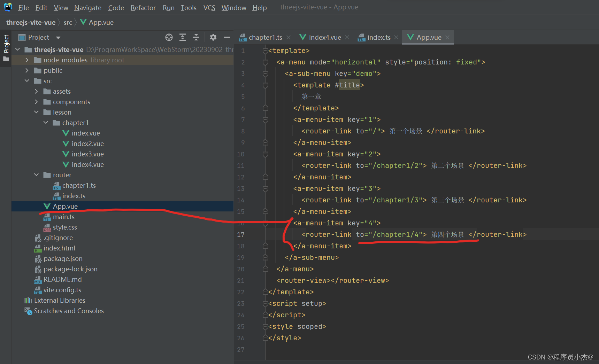
Task: Click the Expand All icon in Project panel
Action: click(x=183, y=37)
